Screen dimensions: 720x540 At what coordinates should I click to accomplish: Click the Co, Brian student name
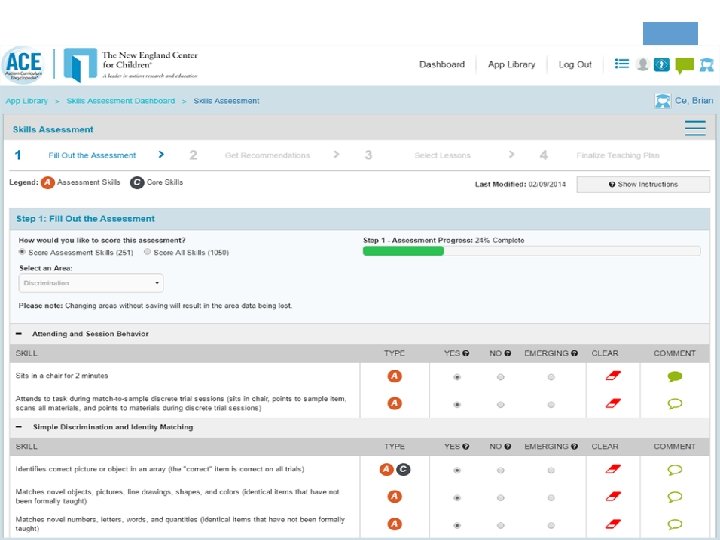click(x=694, y=101)
